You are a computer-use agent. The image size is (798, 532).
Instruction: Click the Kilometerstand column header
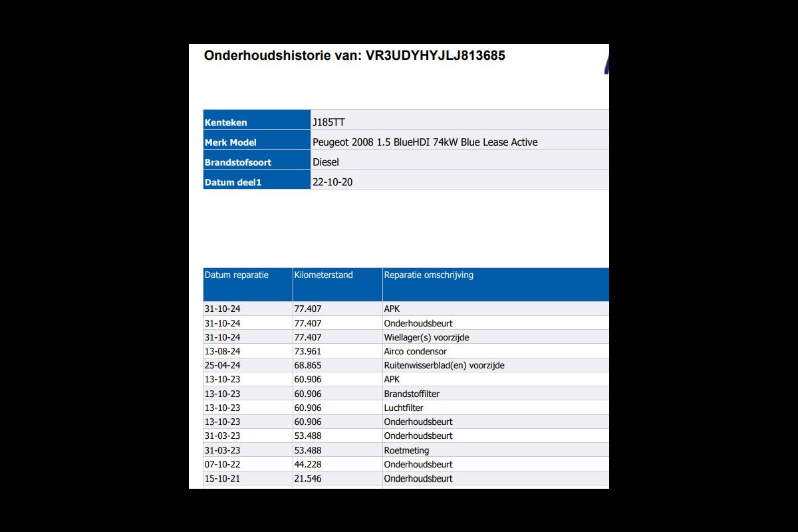[x=323, y=275]
